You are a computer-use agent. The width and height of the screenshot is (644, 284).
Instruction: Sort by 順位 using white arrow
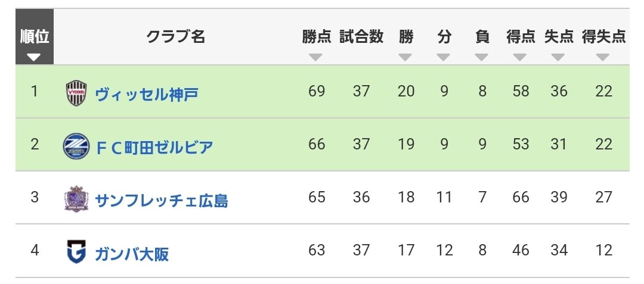(x=33, y=57)
